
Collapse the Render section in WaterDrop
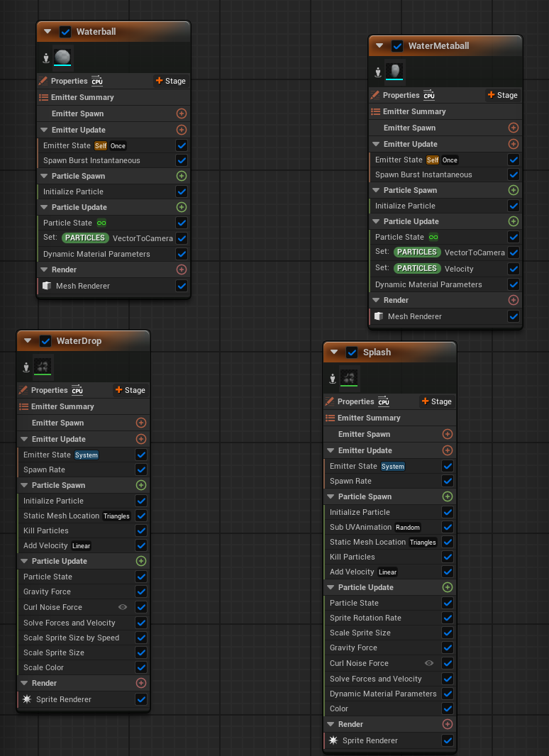pyautogui.click(x=24, y=683)
